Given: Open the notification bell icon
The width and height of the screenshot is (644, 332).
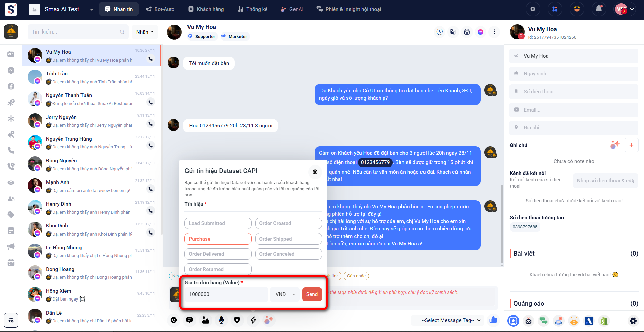Looking at the screenshot, I should [x=599, y=9].
